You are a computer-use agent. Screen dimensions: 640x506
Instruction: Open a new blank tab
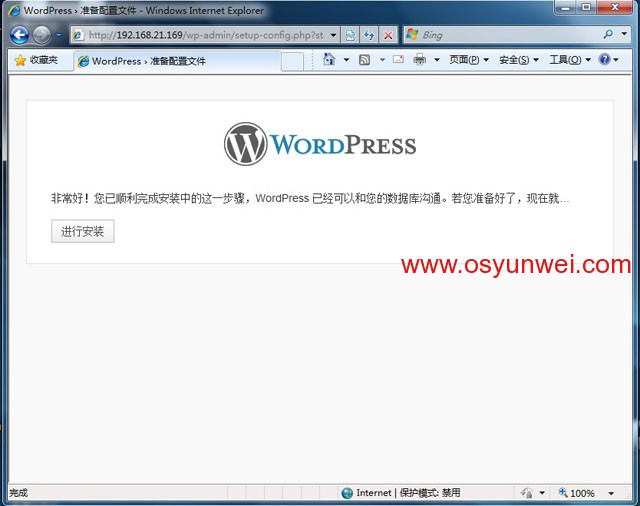click(x=292, y=62)
